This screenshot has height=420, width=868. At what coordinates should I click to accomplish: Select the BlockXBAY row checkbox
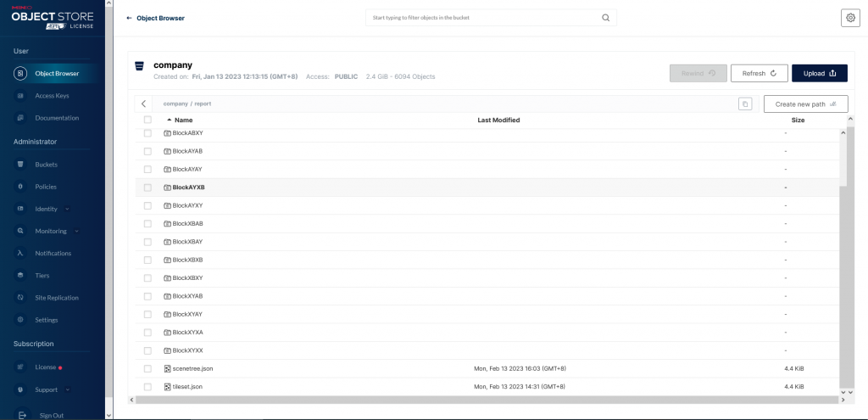(x=147, y=242)
